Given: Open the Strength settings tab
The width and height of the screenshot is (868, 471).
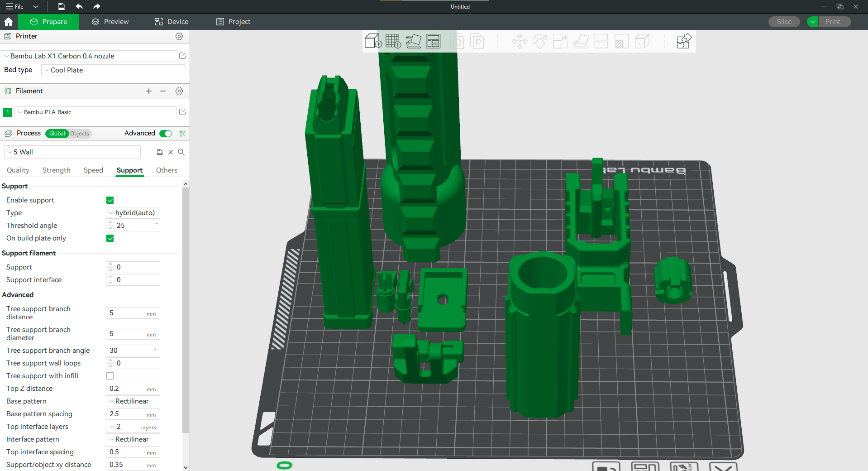Looking at the screenshot, I should [x=57, y=170].
